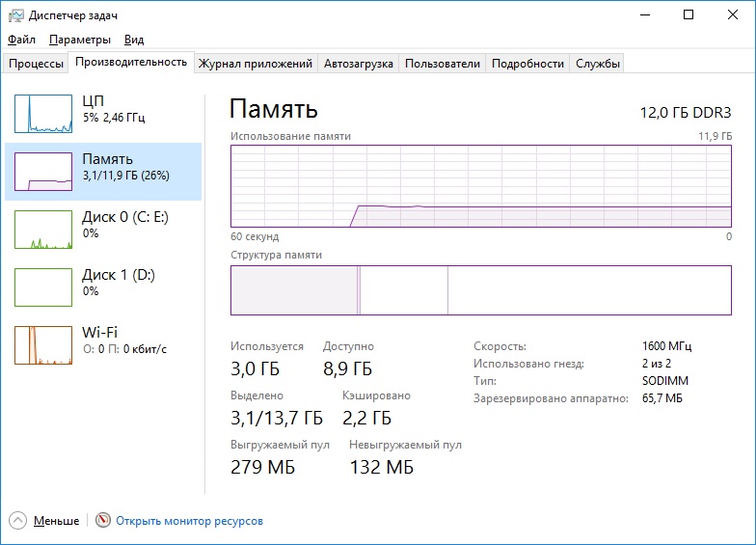Click the memory structure (Структура памяти) bar
This screenshot has height=545, width=756.
point(480,290)
